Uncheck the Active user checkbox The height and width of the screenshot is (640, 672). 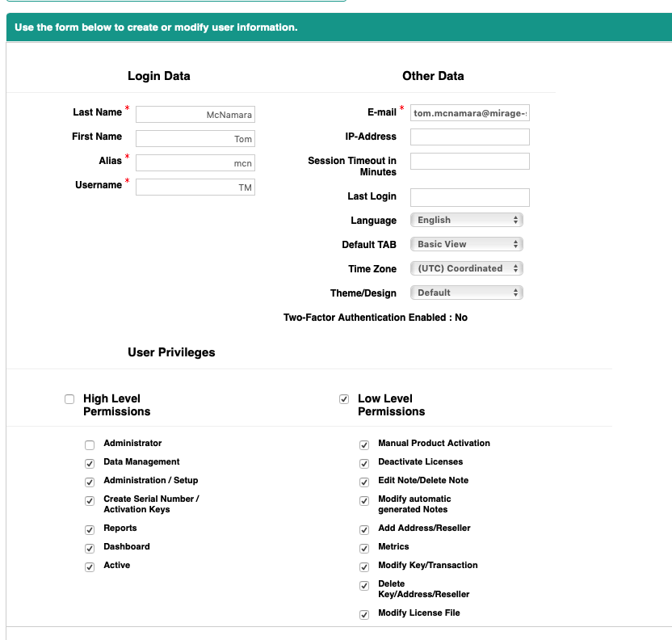pyautogui.click(x=90, y=566)
